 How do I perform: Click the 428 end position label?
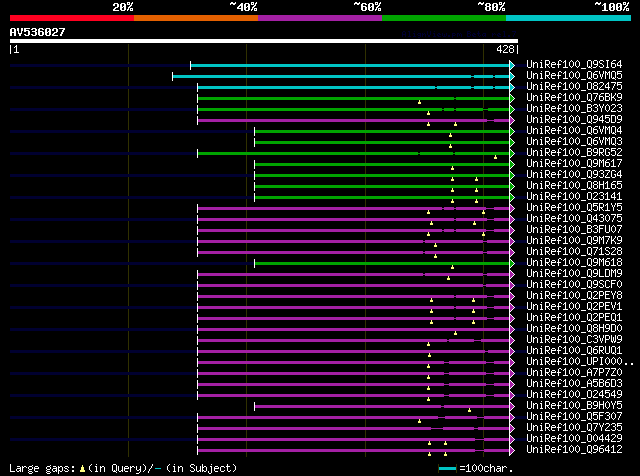click(x=505, y=49)
